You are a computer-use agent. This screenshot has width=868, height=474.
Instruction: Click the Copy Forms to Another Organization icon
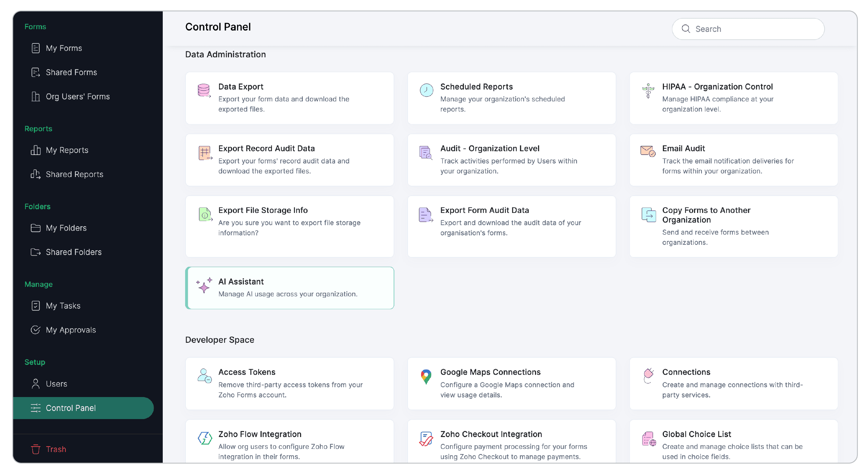(648, 215)
